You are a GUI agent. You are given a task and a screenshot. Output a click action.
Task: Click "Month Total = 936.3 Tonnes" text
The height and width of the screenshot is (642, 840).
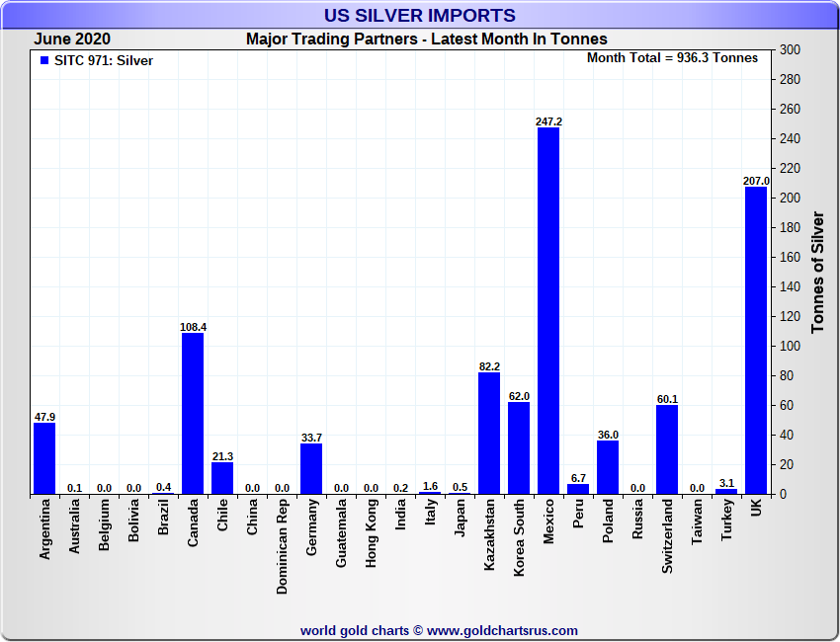pyautogui.click(x=672, y=58)
